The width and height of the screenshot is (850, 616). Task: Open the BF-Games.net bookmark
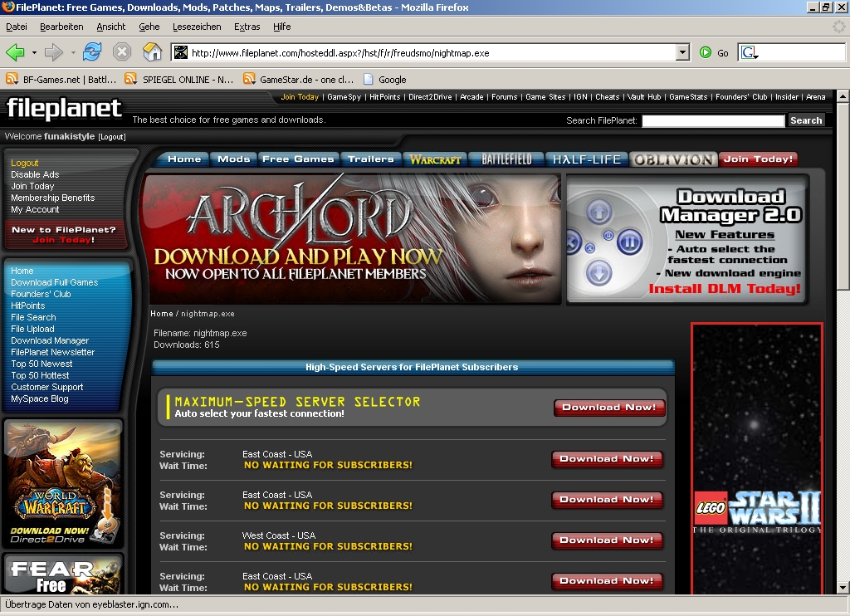[x=61, y=80]
